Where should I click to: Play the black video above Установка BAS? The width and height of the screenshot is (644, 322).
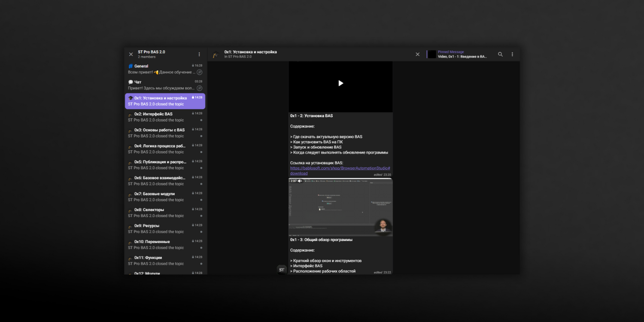tap(340, 83)
